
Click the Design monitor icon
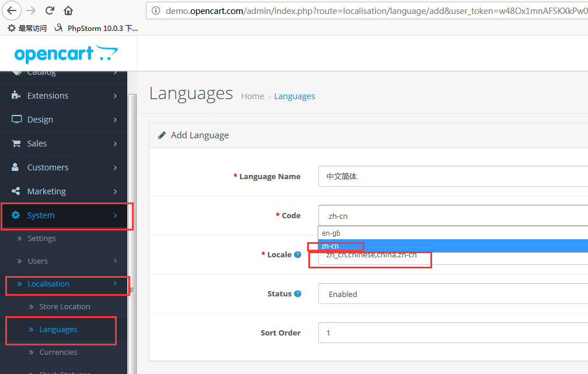click(16, 119)
